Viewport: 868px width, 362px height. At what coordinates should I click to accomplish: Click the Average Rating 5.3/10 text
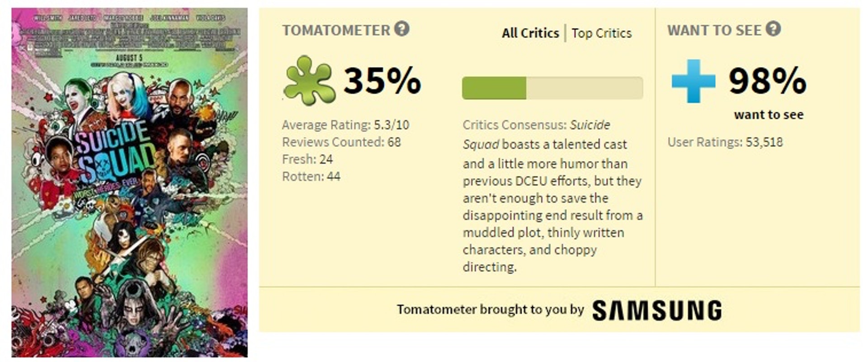click(345, 125)
